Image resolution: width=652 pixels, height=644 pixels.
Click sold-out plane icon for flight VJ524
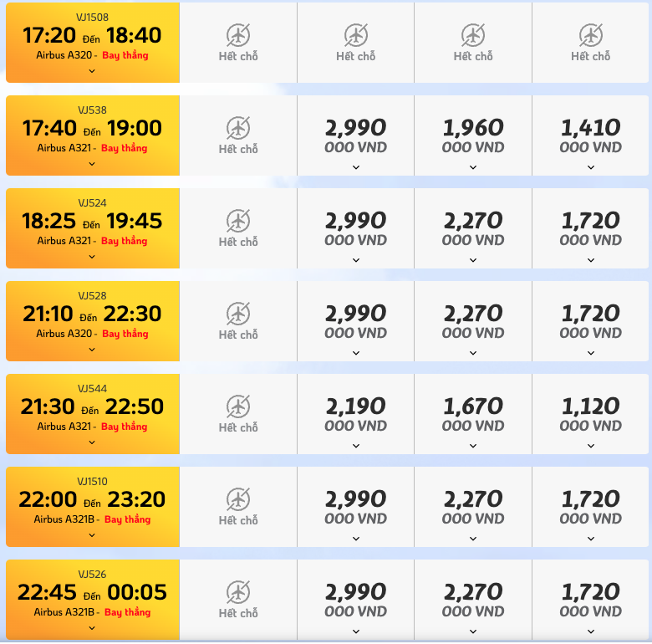click(238, 221)
